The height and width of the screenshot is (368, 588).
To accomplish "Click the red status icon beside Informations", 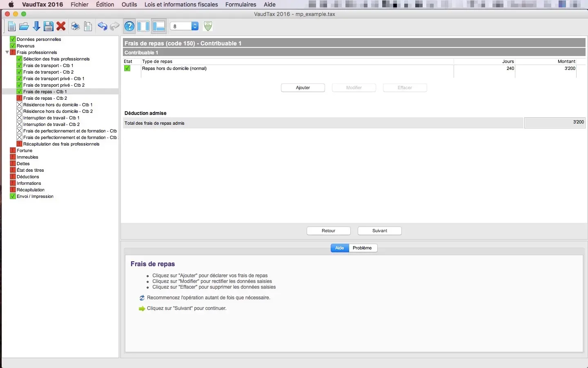I will tap(13, 183).
